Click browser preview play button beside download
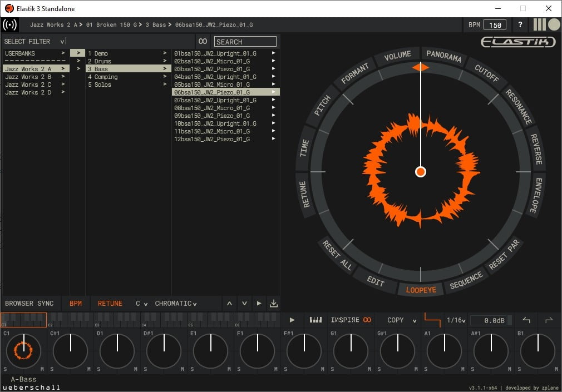Screen dimensions: 562x392 tap(259, 304)
